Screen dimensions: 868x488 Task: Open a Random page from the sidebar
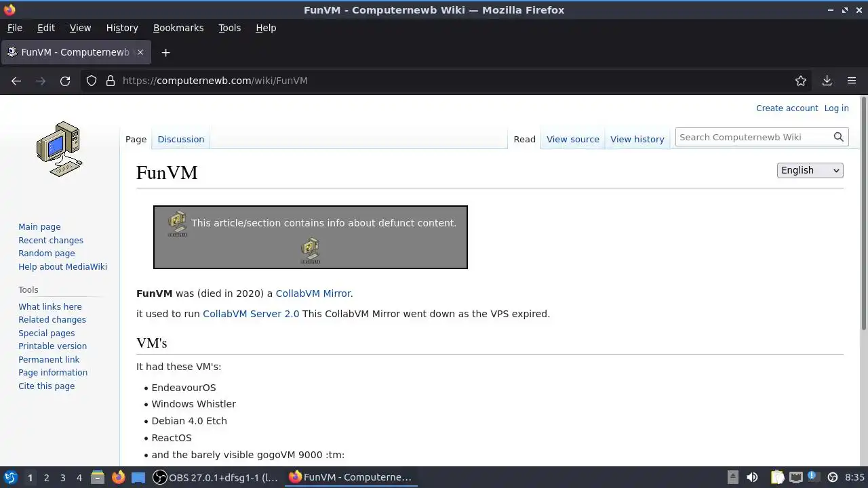(47, 253)
